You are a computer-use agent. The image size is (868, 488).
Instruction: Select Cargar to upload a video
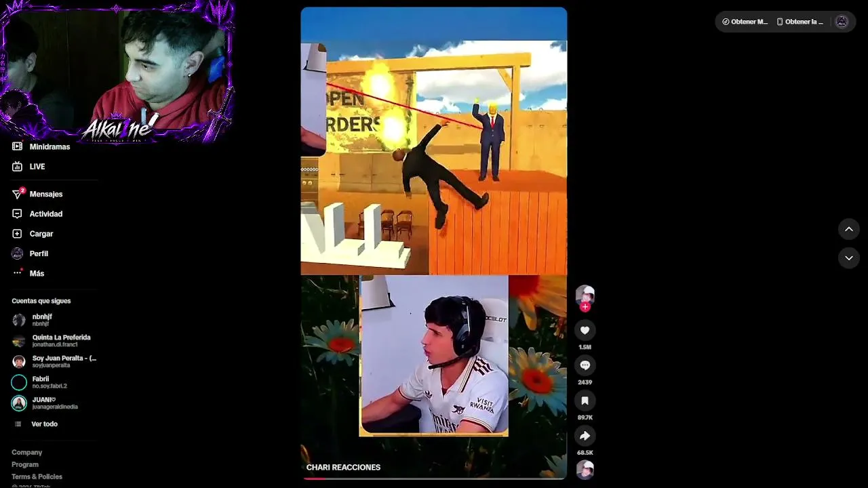(x=33, y=234)
